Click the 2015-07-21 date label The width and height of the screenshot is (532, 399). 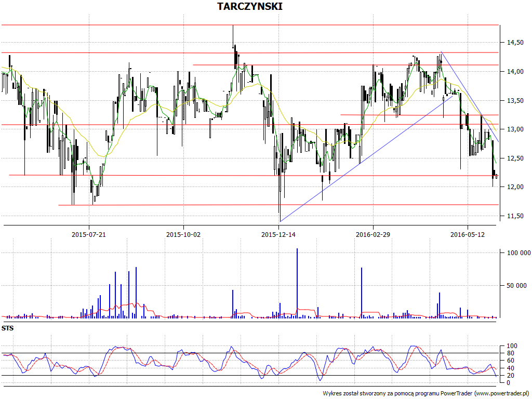(89, 234)
